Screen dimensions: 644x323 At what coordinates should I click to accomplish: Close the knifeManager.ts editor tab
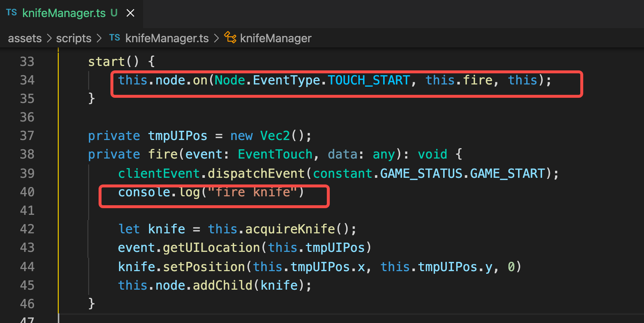[130, 13]
